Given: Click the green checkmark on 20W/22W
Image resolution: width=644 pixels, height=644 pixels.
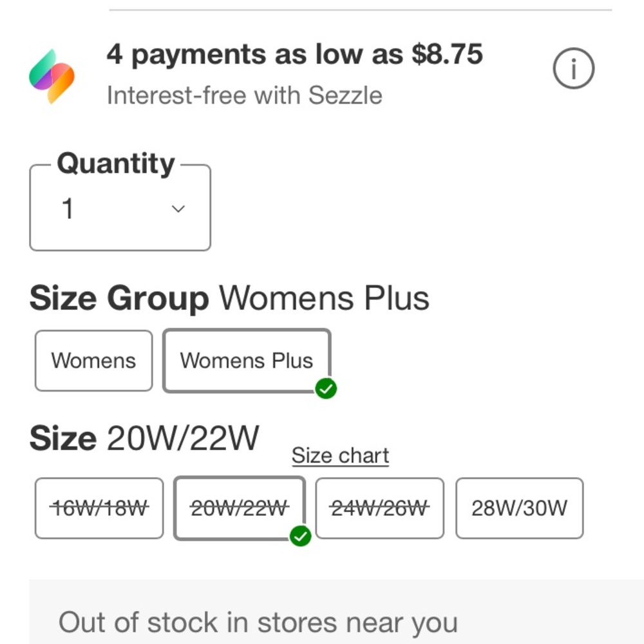Looking at the screenshot, I should point(300,536).
